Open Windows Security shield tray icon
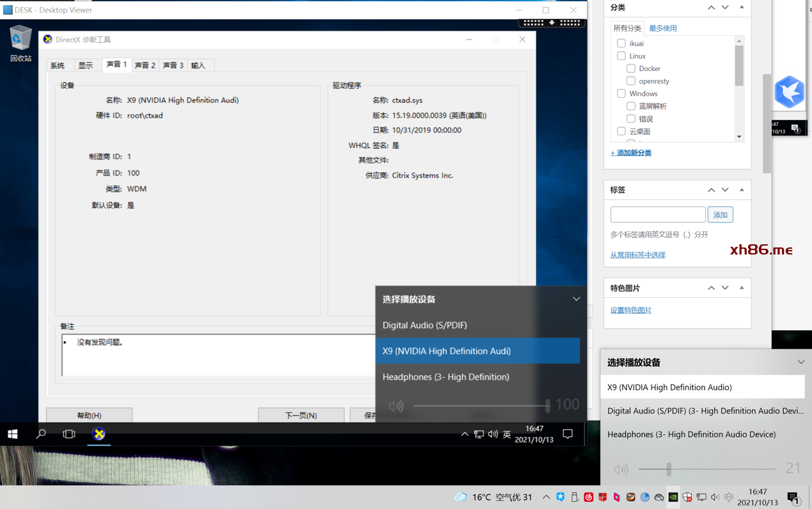 pyautogui.click(x=687, y=497)
